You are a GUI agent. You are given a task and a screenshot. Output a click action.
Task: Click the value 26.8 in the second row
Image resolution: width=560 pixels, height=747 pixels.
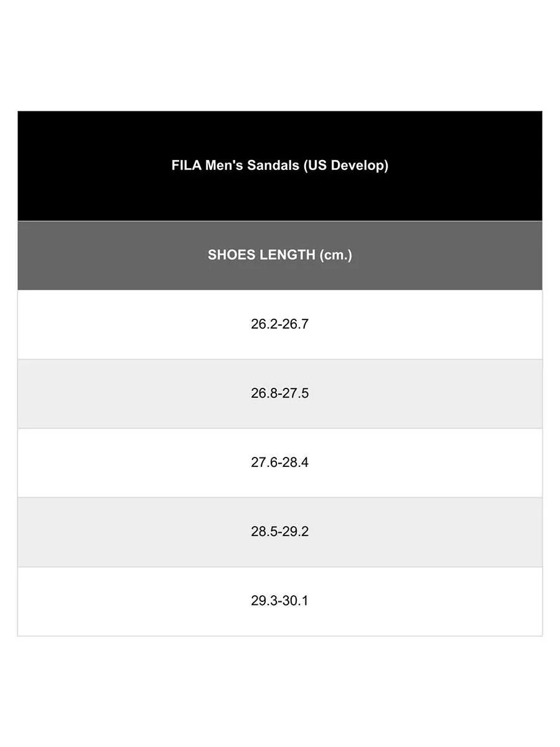264,393
